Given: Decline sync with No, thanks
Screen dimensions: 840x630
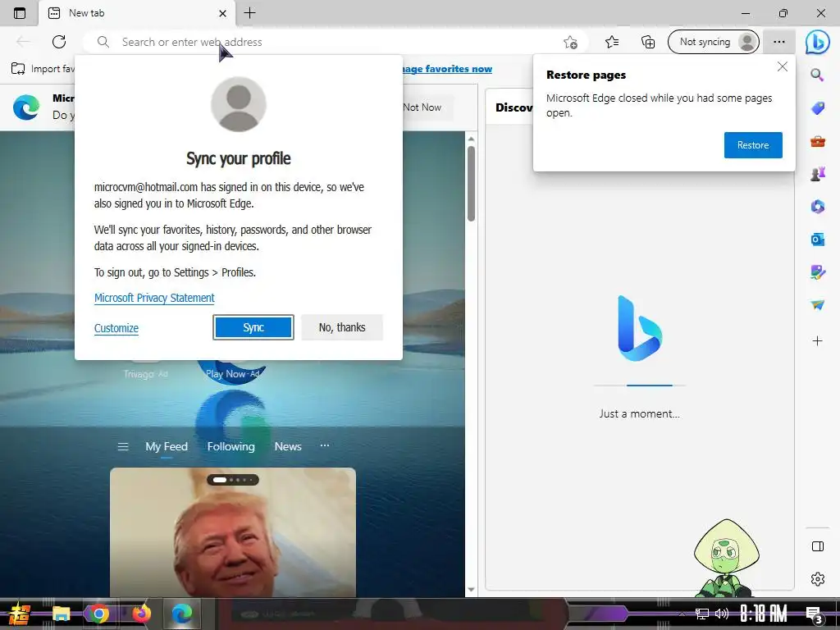Looking at the screenshot, I should pyautogui.click(x=342, y=327).
